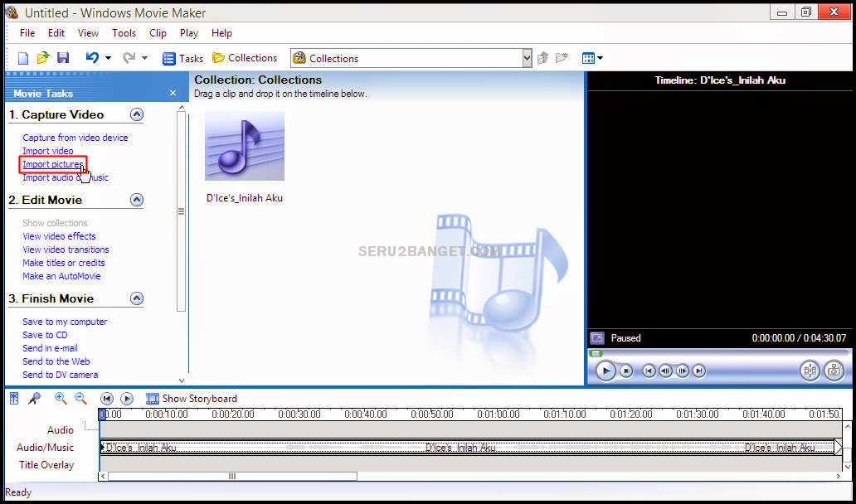Open the File menu
856x504 pixels.
point(27,33)
